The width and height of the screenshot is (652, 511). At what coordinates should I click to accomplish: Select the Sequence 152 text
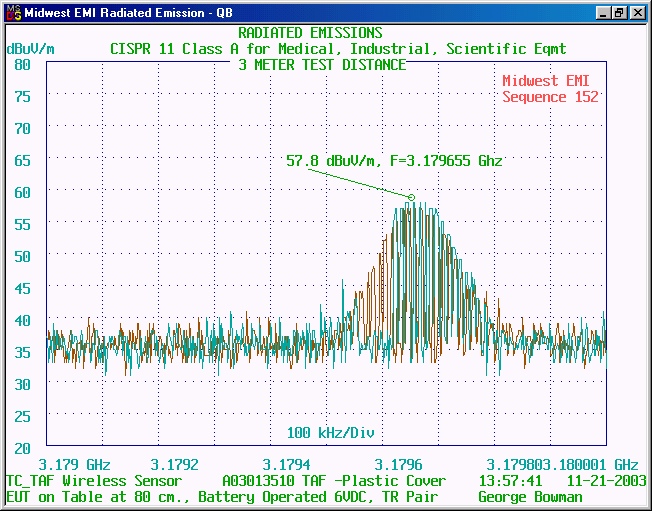pos(549,97)
